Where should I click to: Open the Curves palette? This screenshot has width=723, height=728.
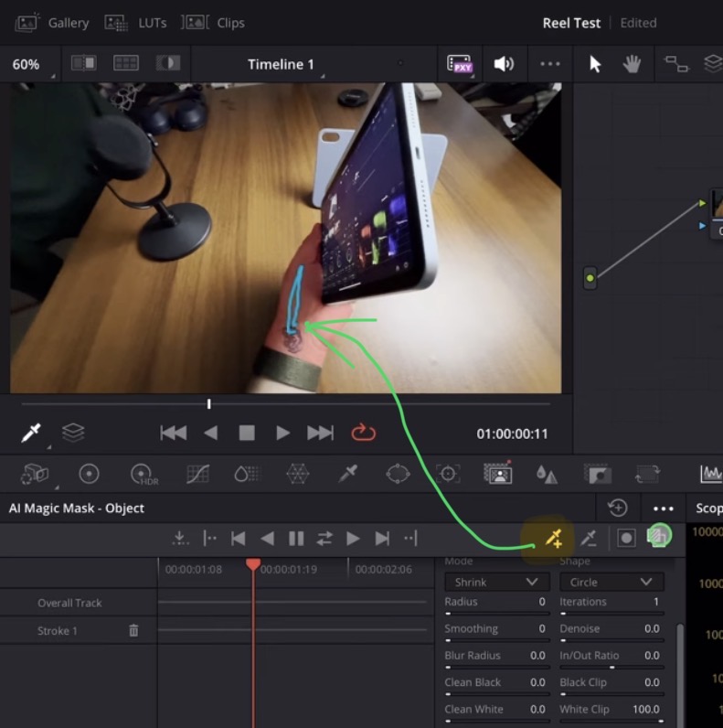tap(197, 474)
